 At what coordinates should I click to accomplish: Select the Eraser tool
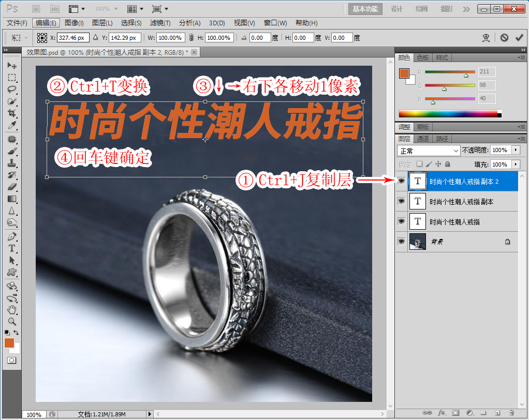tap(12, 187)
